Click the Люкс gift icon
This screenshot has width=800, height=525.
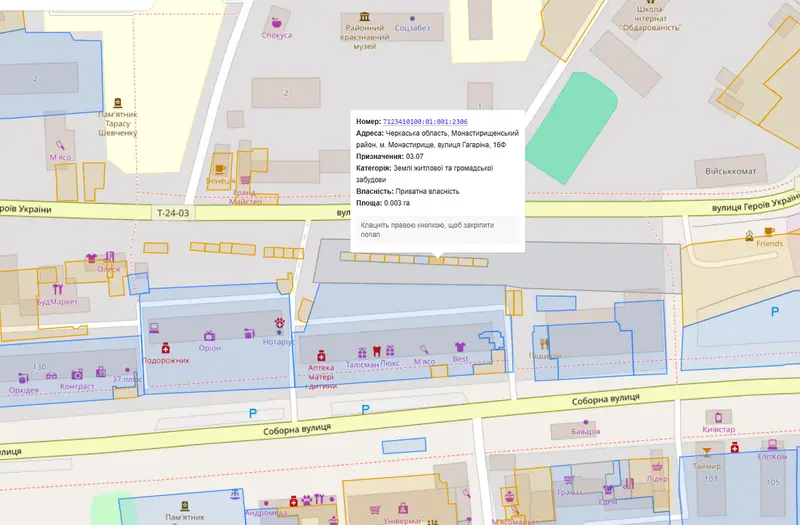(390, 351)
